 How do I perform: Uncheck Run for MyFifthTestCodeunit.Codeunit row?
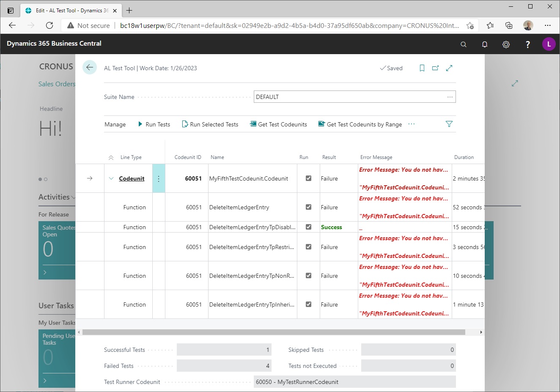308,178
